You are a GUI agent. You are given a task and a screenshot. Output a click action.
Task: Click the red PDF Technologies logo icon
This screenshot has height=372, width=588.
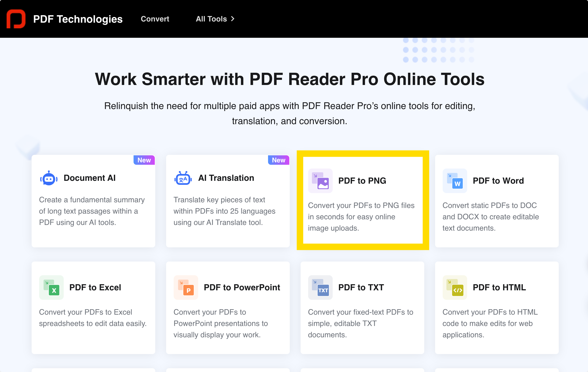click(x=16, y=19)
